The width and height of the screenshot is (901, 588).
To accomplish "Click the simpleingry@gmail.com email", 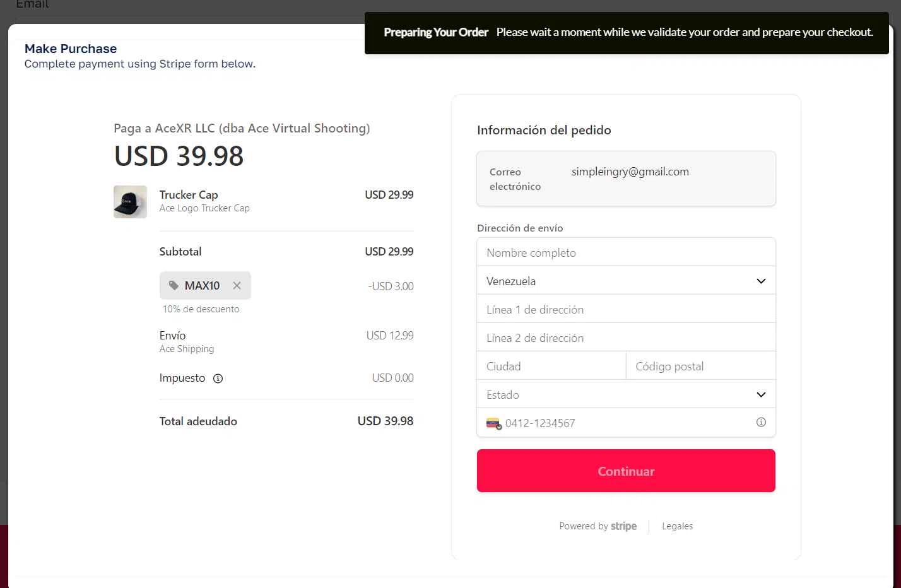I will (630, 172).
